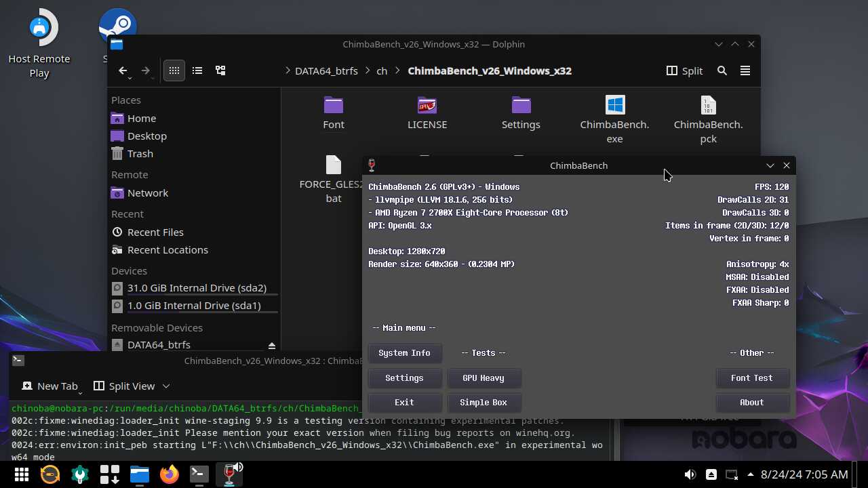868x488 pixels.
Task: Select the 1.0 GiB Internal Drive (sda1)
Action: (194, 306)
